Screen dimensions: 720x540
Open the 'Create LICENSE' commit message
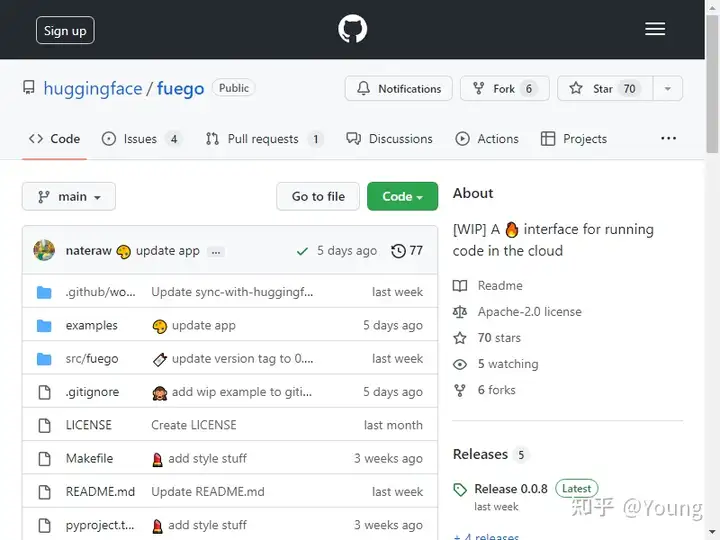pos(194,425)
